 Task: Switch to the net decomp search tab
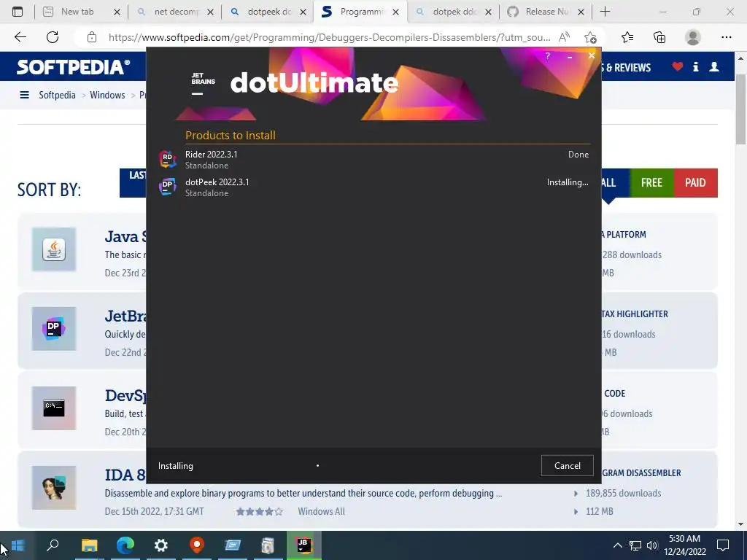(177, 12)
